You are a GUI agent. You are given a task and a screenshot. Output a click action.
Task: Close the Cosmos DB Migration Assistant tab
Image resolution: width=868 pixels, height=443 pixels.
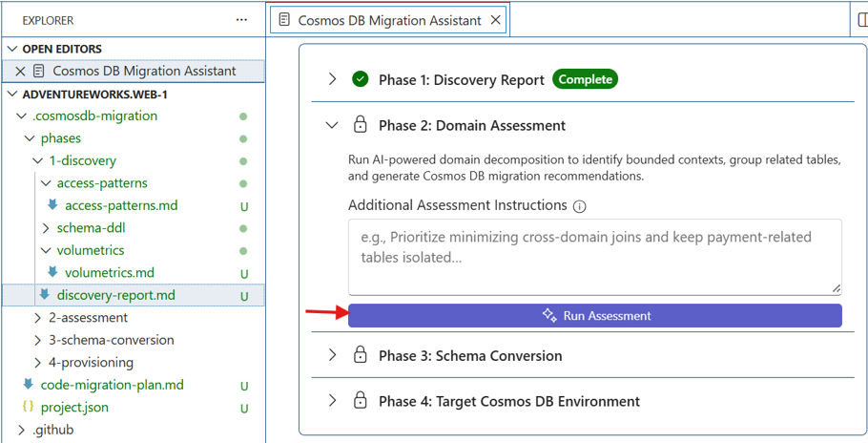pyautogui.click(x=495, y=20)
